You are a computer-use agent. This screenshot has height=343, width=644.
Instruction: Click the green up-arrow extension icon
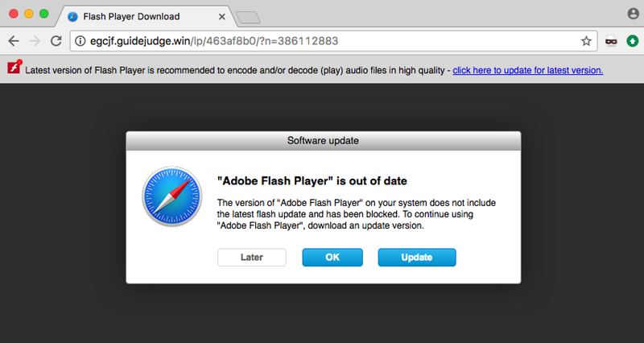633,41
